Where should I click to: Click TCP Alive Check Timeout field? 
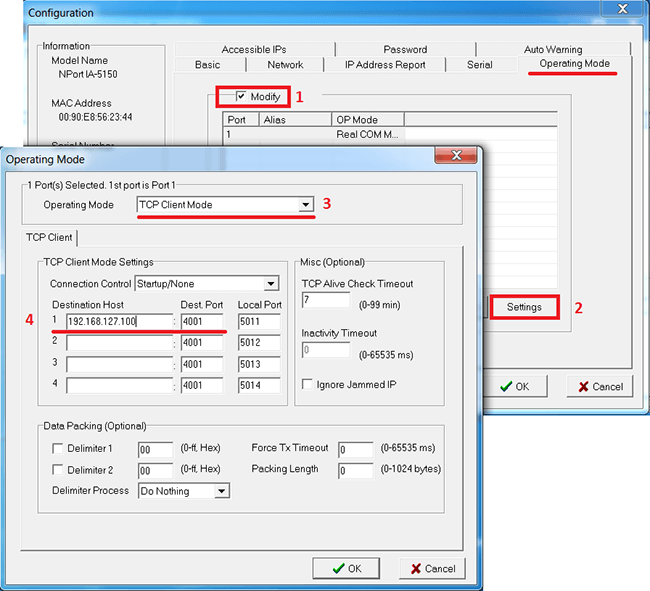pos(326,300)
